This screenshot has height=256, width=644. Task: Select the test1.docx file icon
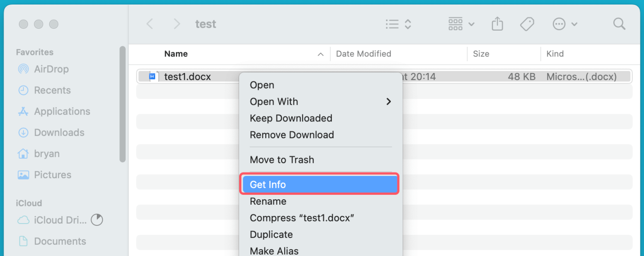pos(152,77)
